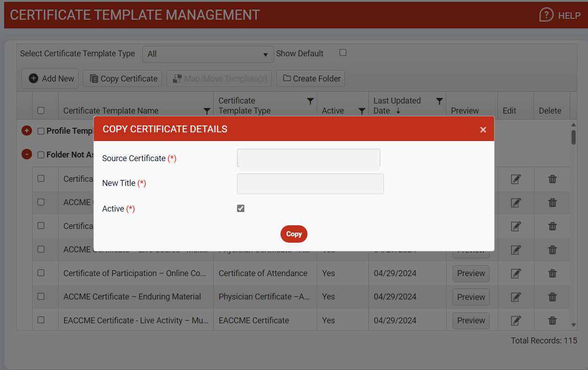Delete ACCME Certificate – Enduring Material template
Image resolution: width=588 pixels, height=370 pixels.
552,297
